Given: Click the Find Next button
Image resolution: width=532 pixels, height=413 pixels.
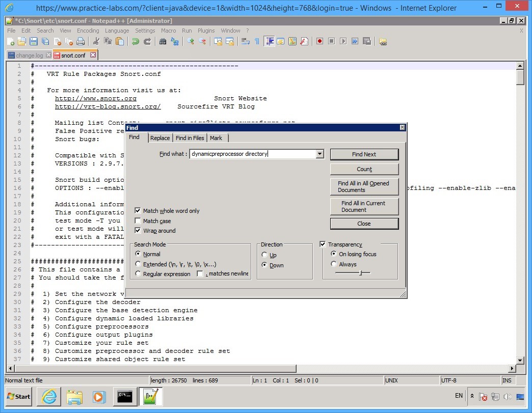Looking at the screenshot, I should pyautogui.click(x=364, y=154).
